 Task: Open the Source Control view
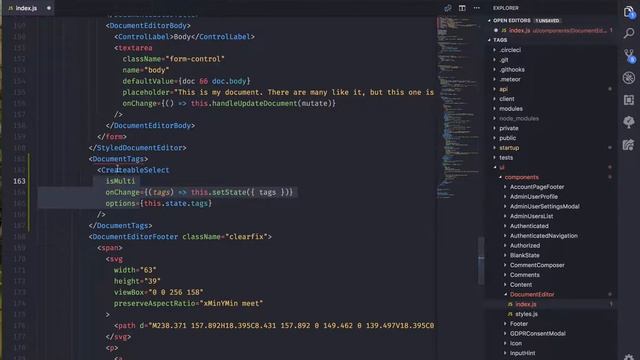(629, 56)
